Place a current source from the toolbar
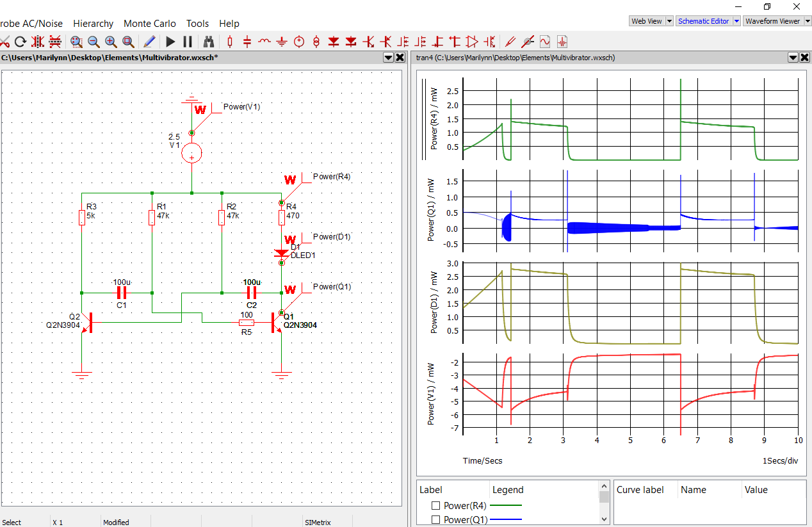 pos(316,42)
